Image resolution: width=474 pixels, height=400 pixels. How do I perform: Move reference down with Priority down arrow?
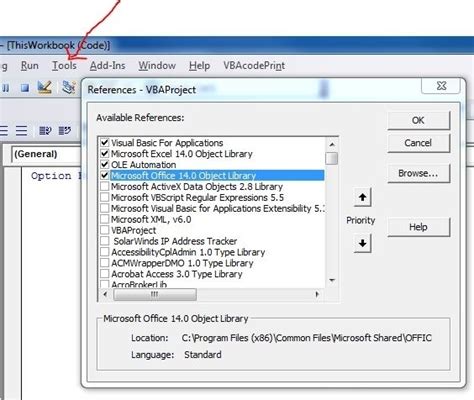[x=362, y=243]
